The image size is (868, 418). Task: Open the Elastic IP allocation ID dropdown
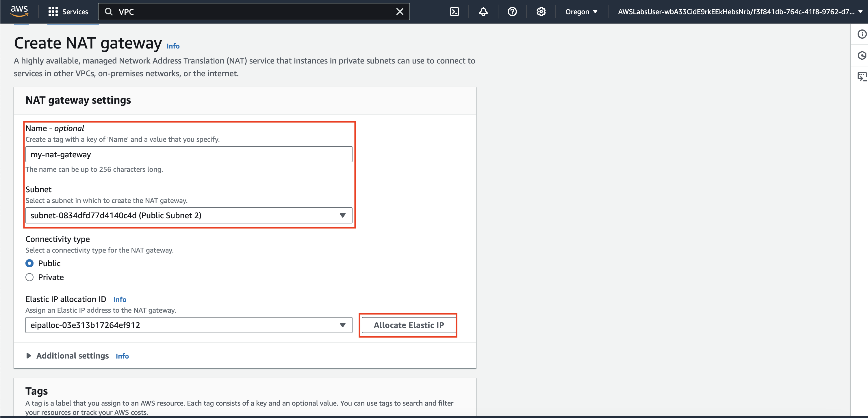189,325
